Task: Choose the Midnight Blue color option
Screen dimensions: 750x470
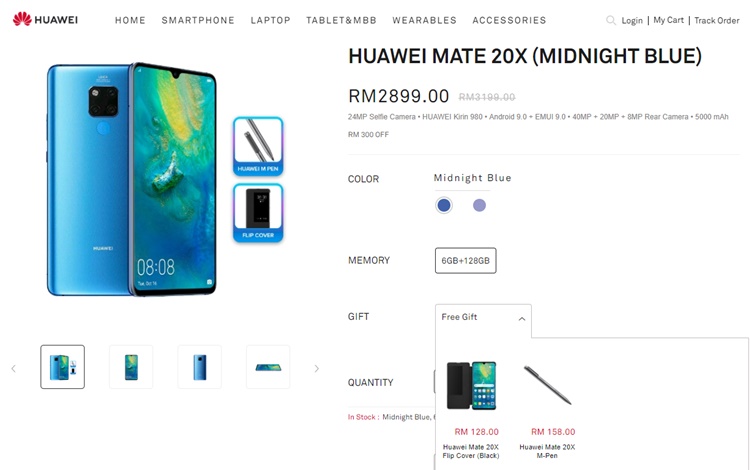Action: point(444,205)
